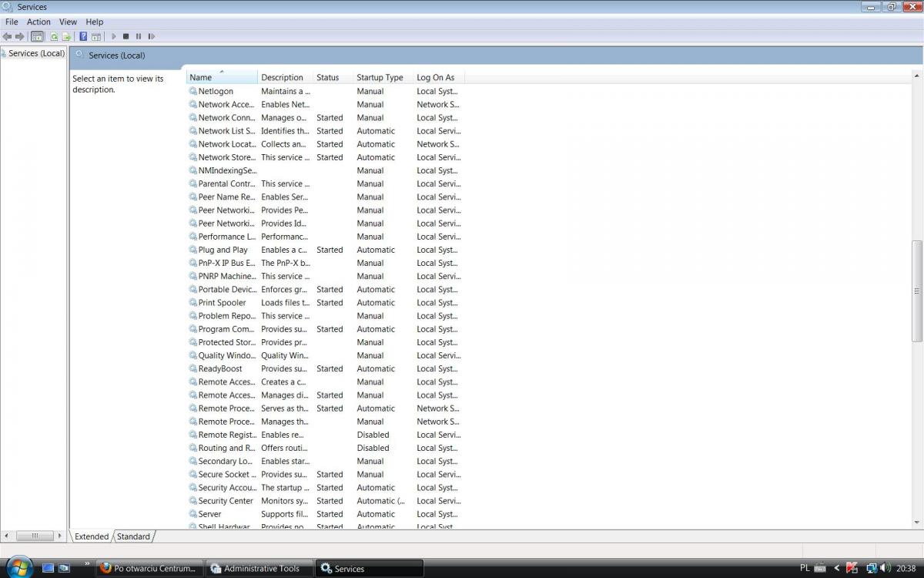Click the network connection tray icon
The width and height of the screenshot is (924, 578).
872,568
